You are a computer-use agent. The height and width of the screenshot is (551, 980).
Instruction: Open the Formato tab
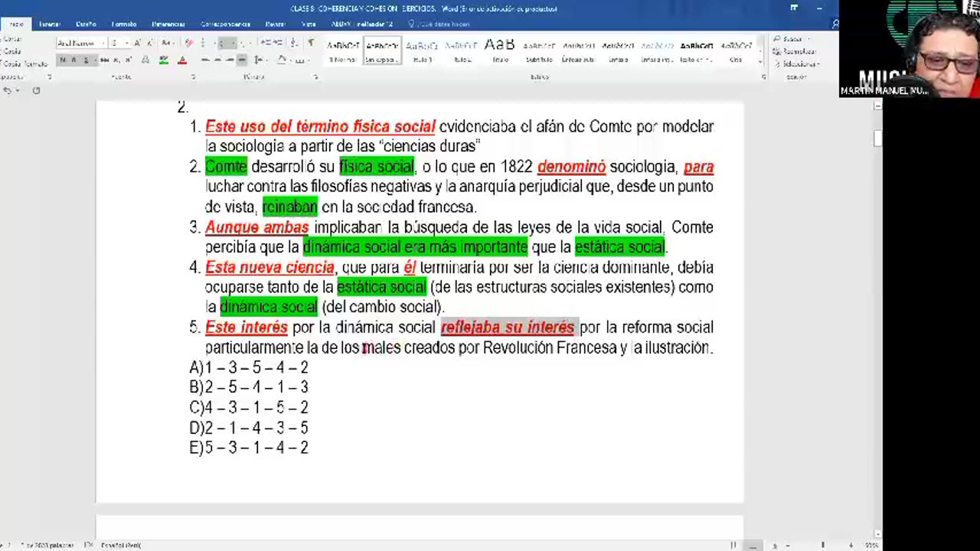[123, 24]
